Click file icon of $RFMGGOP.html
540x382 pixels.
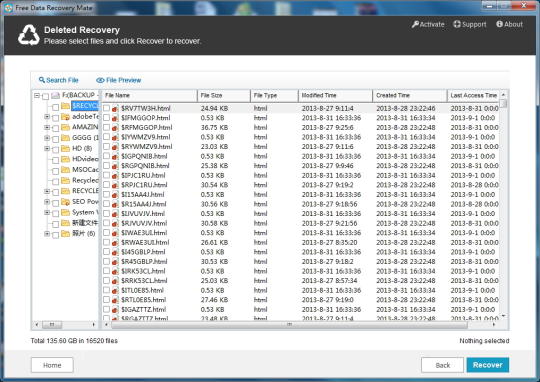coord(115,128)
